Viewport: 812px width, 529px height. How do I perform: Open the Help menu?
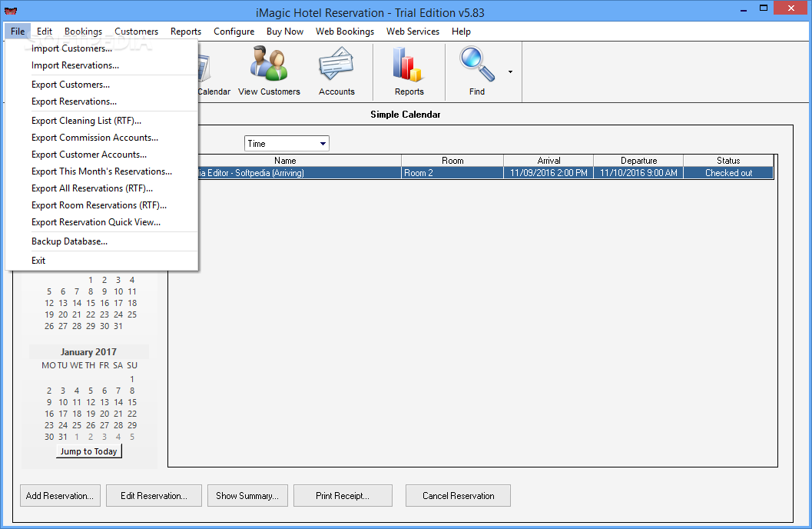click(x=461, y=31)
